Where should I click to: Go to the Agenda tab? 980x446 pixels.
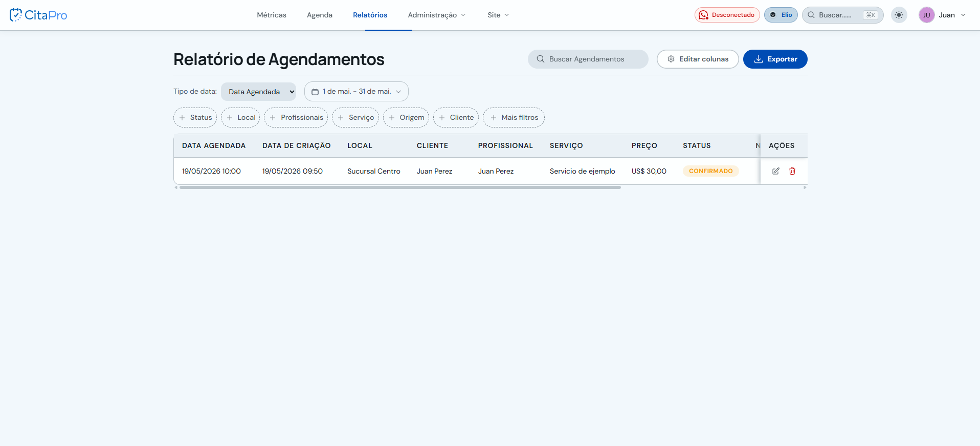320,15
